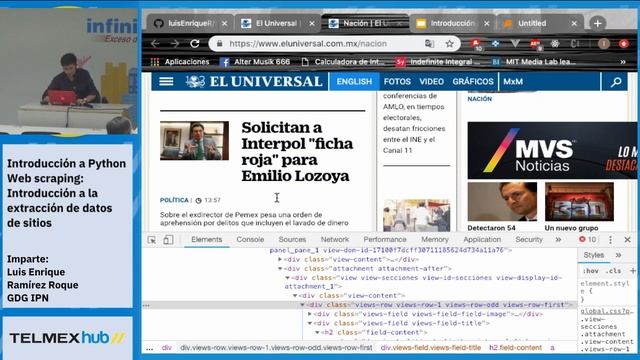Click the V-shaped extension icon
This screenshot has height=360, width=640.
515,44
